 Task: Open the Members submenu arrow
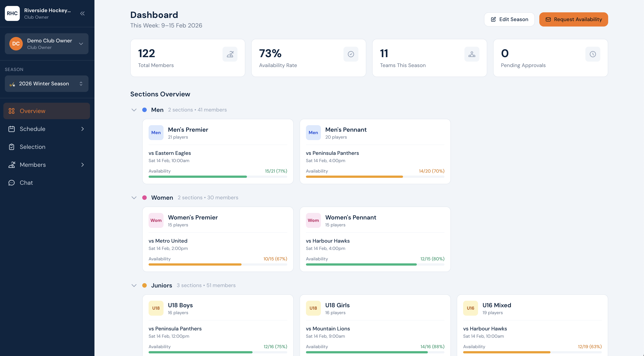(83, 165)
